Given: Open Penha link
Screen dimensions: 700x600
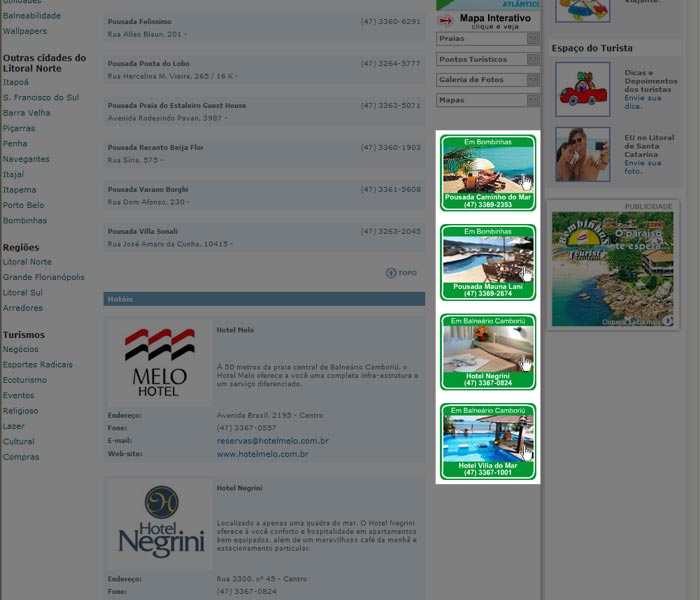Looking at the screenshot, I should tap(15, 144).
